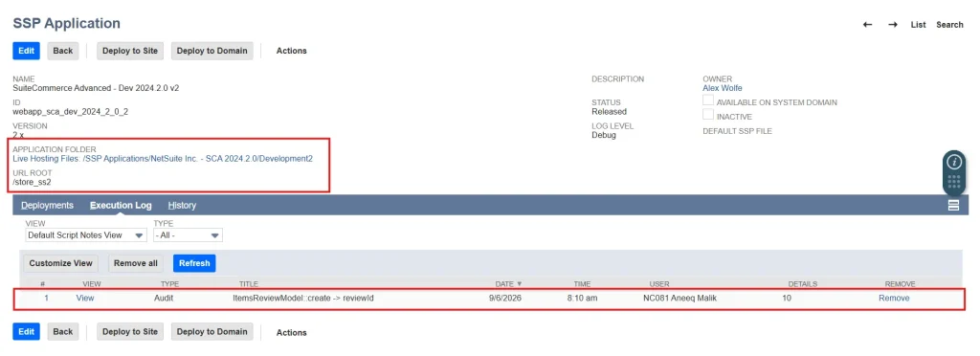Click the top Back button
980x356 pixels.
62,51
